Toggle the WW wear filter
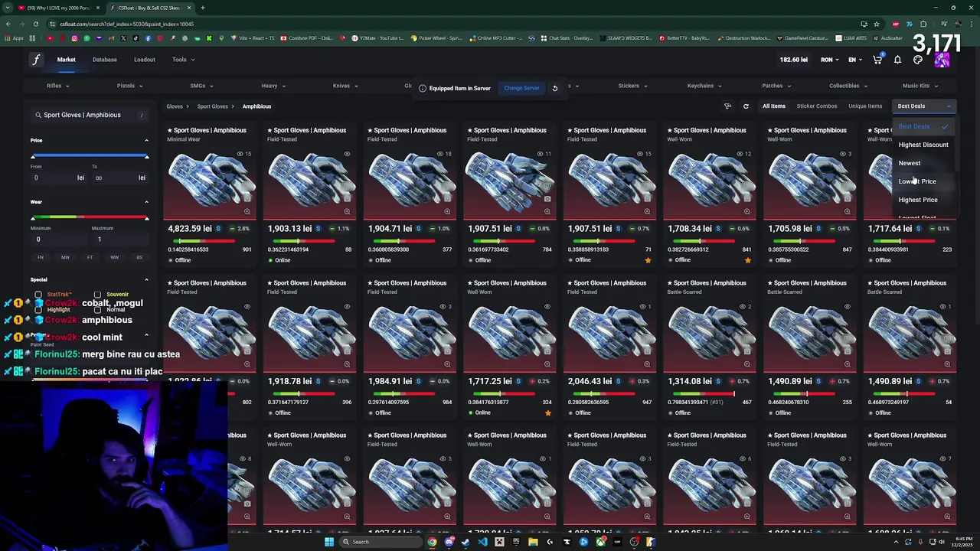The width and height of the screenshot is (980, 551). 114,257
